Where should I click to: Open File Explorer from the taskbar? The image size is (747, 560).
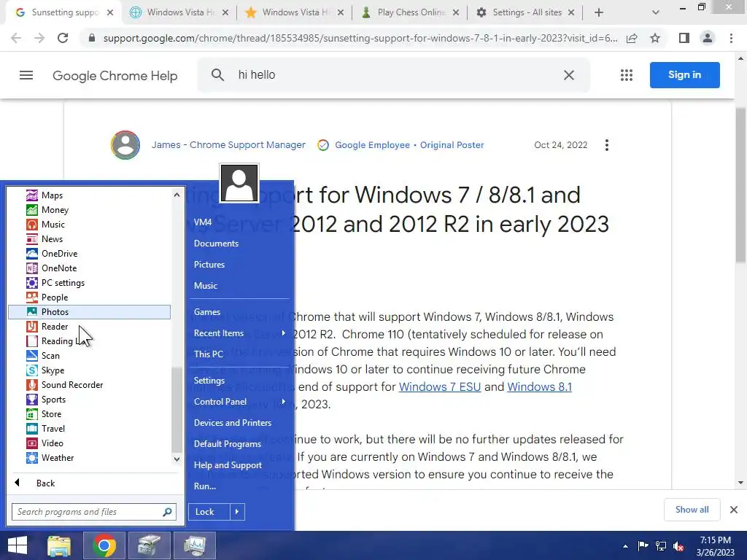pos(59,545)
